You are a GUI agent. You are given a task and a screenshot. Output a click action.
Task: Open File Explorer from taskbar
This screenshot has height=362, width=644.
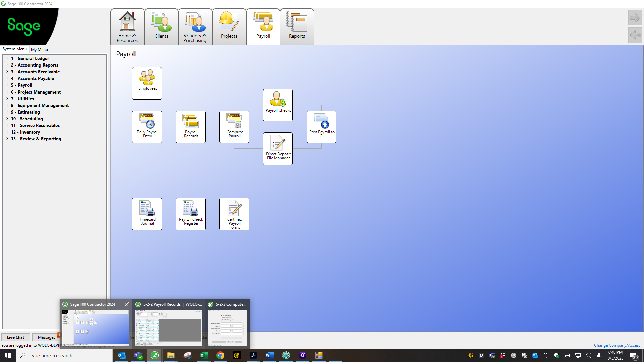(171, 355)
